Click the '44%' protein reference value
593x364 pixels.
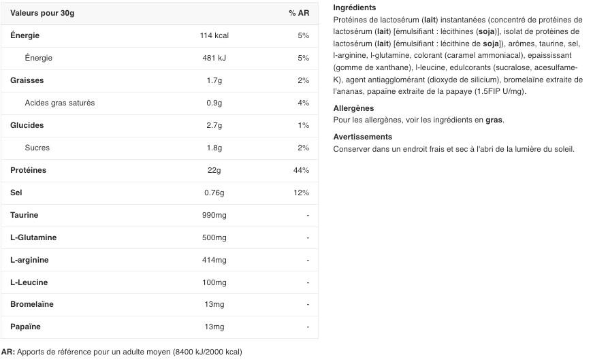tap(301, 170)
